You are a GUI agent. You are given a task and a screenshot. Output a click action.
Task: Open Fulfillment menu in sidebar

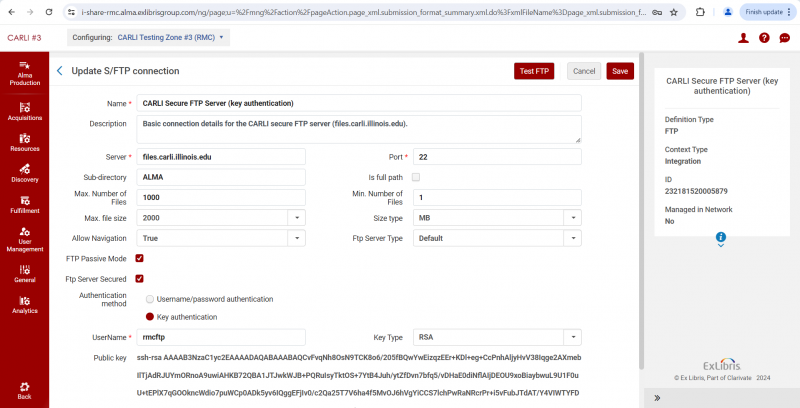pyautogui.click(x=24, y=204)
